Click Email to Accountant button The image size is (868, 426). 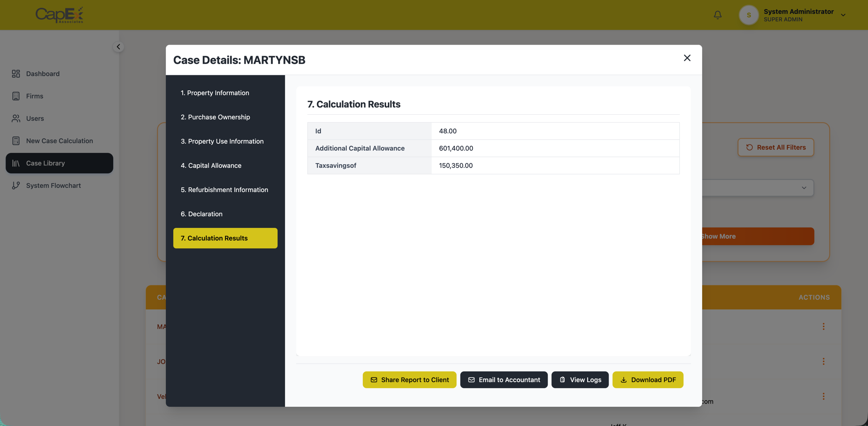point(504,380)
